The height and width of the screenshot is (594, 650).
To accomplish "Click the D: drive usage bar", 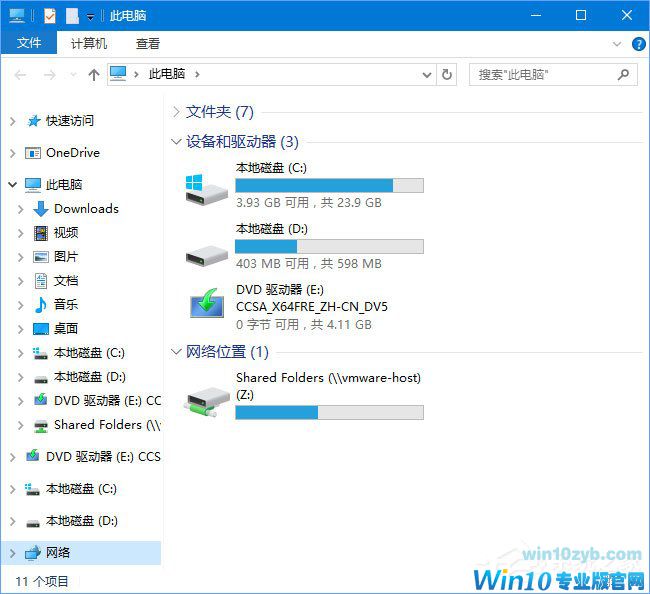I will click(329, 246).
